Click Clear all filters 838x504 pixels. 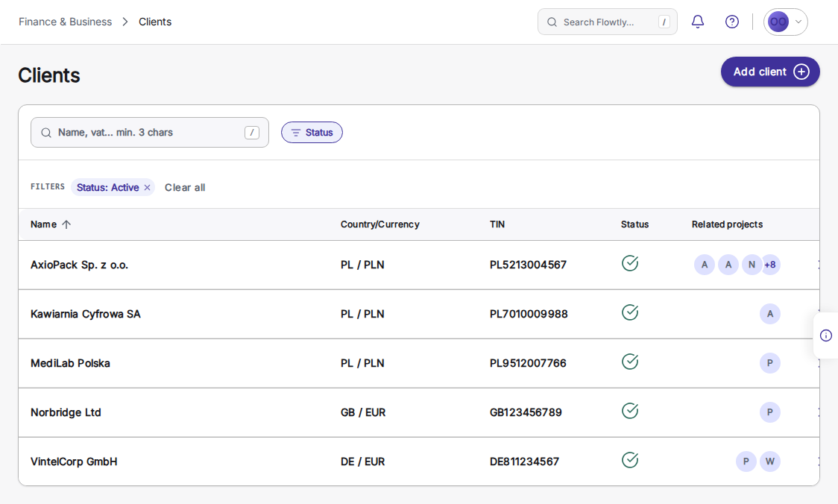(x=185, y=188)
